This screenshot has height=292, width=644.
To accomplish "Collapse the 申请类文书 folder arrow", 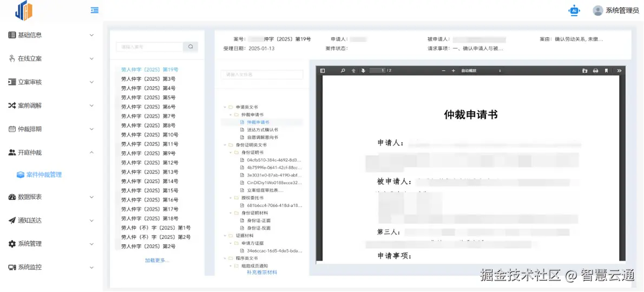I will pyautogui.click(x=225, y=107).
